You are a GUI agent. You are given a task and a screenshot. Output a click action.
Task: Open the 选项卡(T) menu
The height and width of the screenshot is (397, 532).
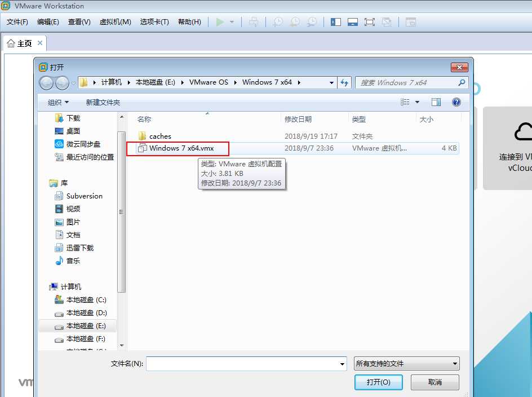[154, 22]
